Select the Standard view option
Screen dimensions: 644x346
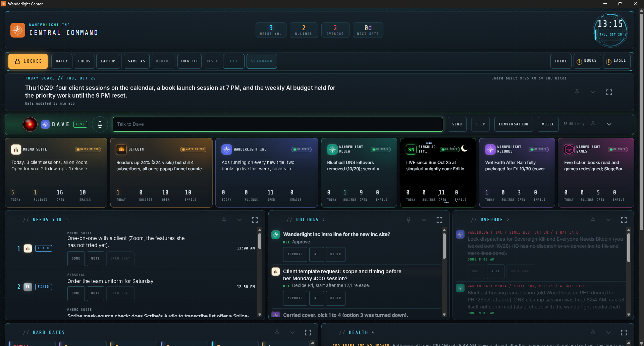point(262,61)
